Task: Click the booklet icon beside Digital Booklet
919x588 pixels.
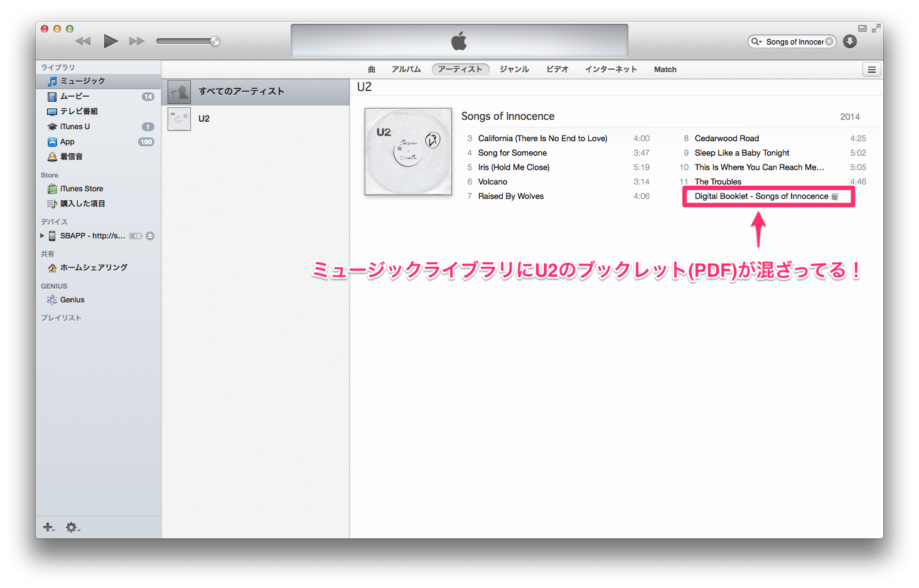Action: (835, 196)
